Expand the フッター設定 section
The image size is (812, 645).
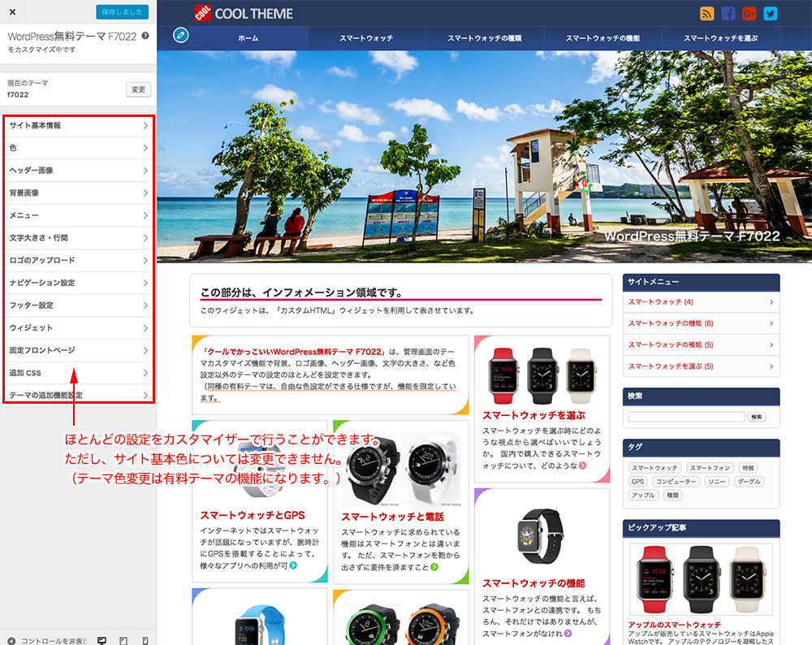click(x=79, y=305)
